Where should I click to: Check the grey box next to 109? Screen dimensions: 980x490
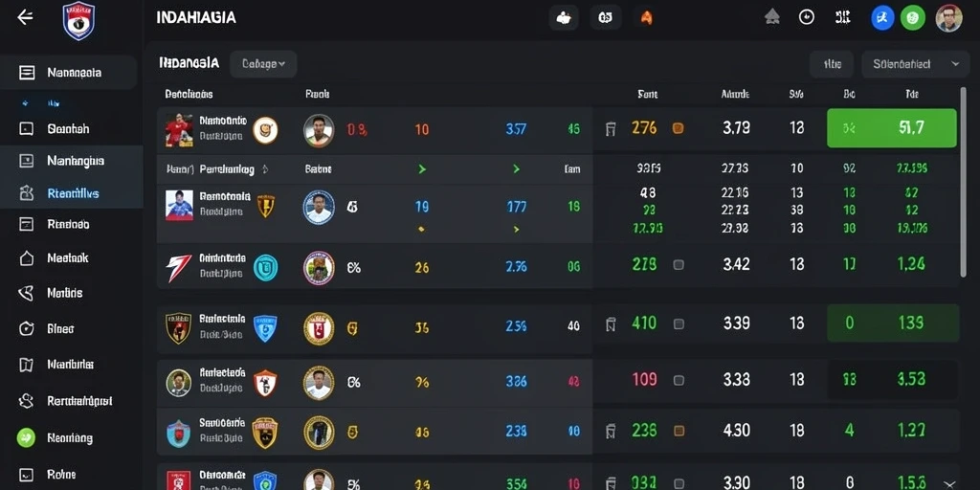679,380
